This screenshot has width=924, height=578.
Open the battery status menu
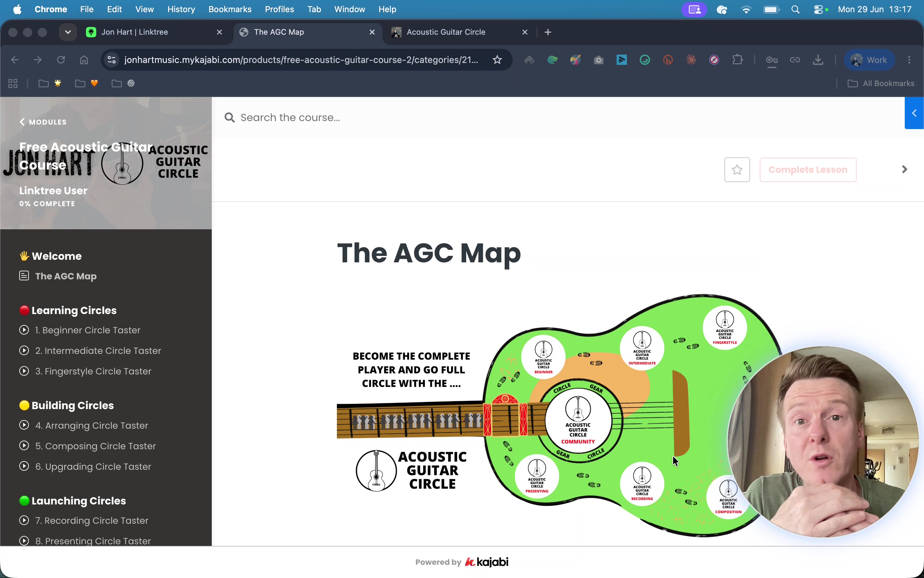pos(772,9)
